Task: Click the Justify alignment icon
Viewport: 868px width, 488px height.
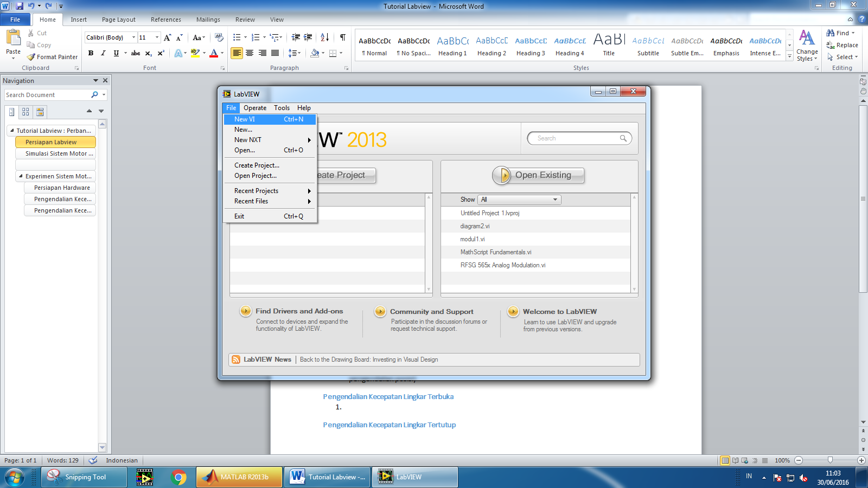Action: click(275, 53)
